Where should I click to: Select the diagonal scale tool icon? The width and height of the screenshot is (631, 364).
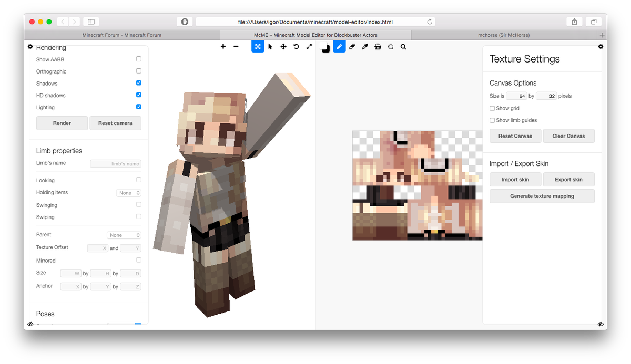coord(309,47)
